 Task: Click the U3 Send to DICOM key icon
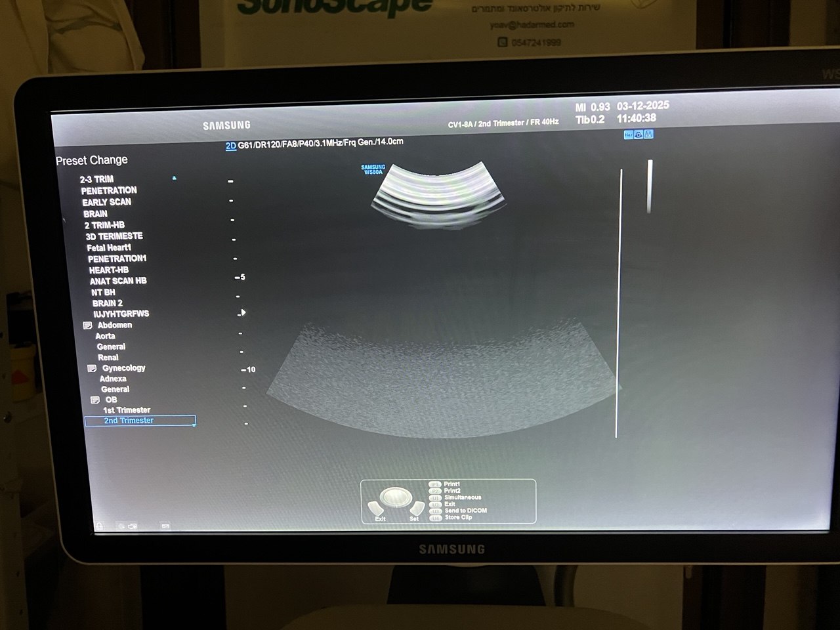(x=434, y=511)
